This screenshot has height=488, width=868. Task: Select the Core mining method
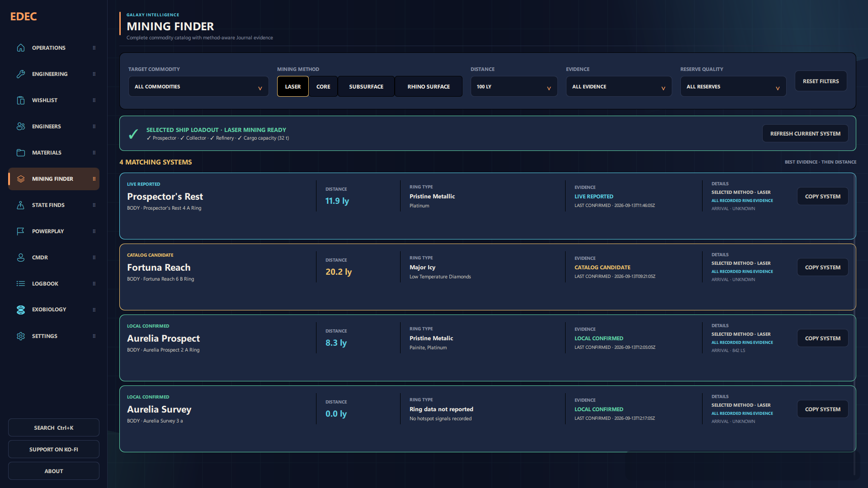323,86
